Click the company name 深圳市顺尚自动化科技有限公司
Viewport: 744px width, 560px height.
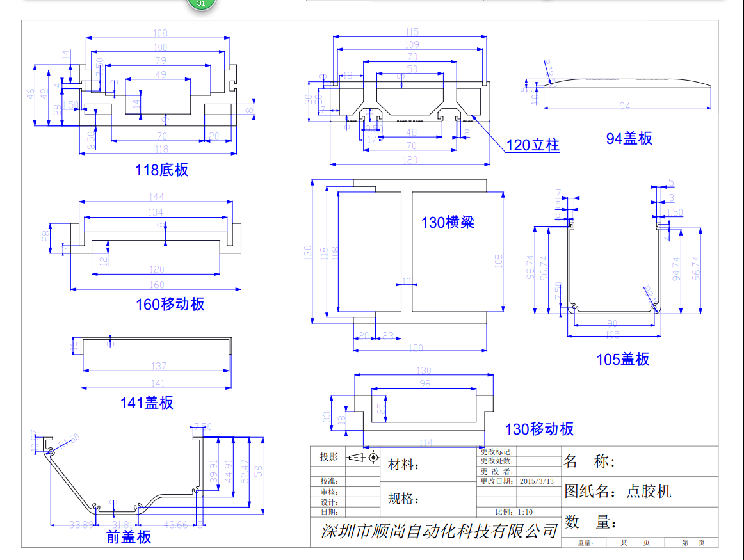tap(439, 531)
